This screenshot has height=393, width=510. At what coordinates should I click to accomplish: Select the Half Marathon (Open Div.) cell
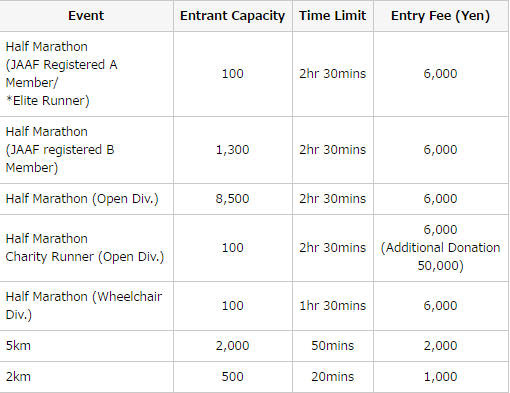(86, 199)
